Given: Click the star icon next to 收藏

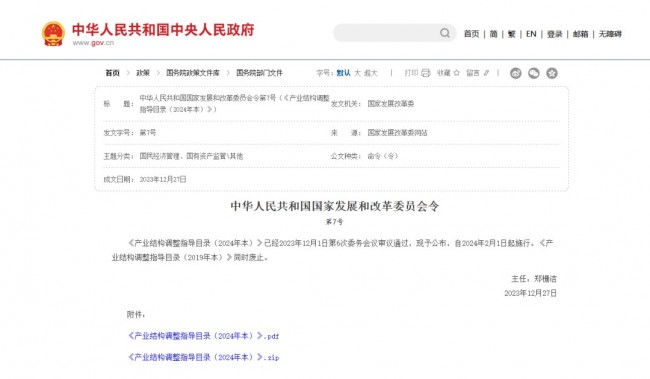Looking at the screenshot, I should [456, 73].
